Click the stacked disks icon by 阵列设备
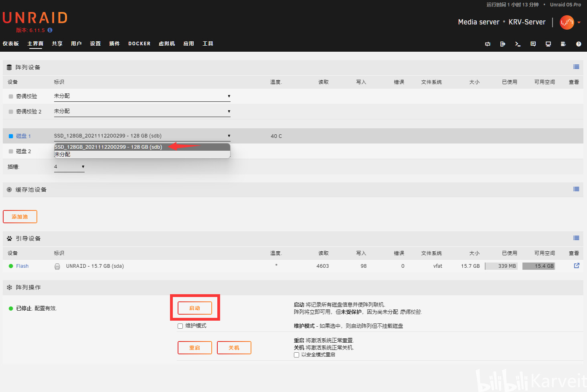This screenshot has height=392, width=587. pyautogui.click(x=9, y=67)
